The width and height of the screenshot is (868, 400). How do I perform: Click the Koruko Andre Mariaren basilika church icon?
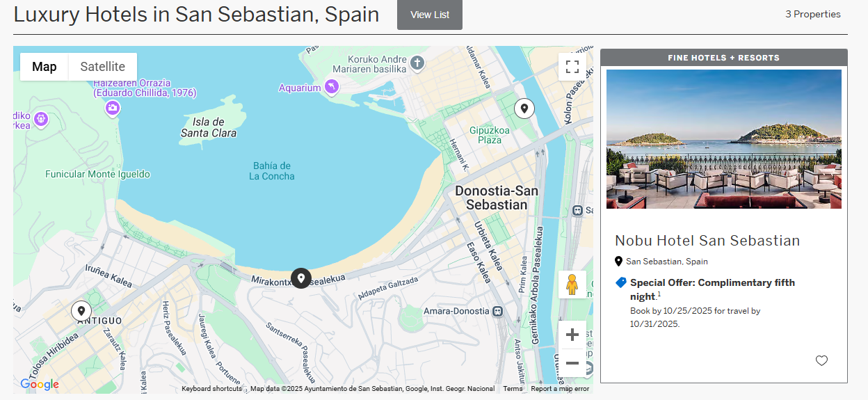[417, 63]
